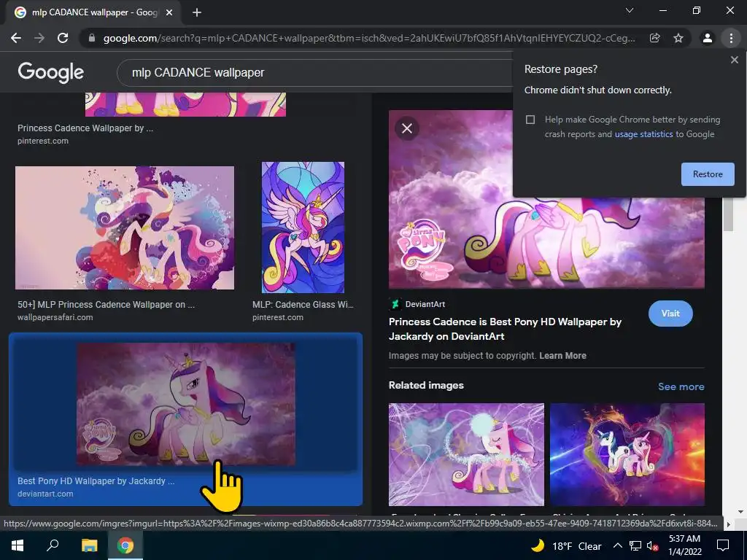Open the Chrome three-dot menu
The image size is (747, 560).
[731, 38]
